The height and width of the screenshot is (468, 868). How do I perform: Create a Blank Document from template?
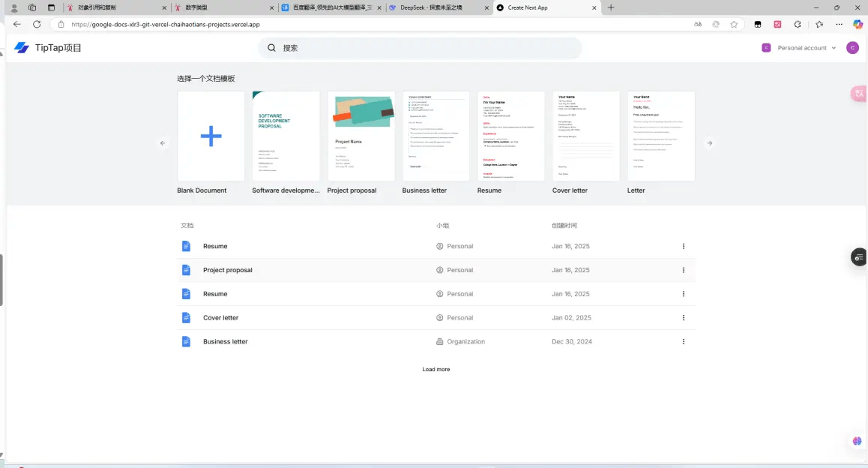(x=211, y=136)
